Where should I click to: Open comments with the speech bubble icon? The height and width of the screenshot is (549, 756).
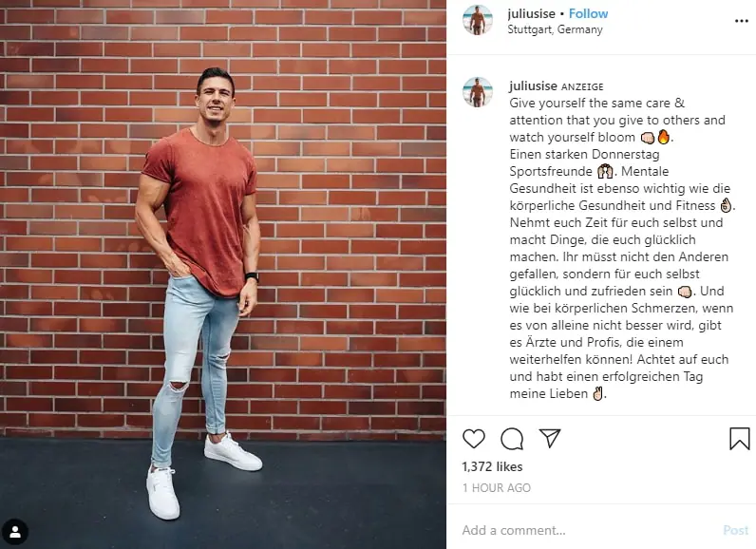coord(512,439)
